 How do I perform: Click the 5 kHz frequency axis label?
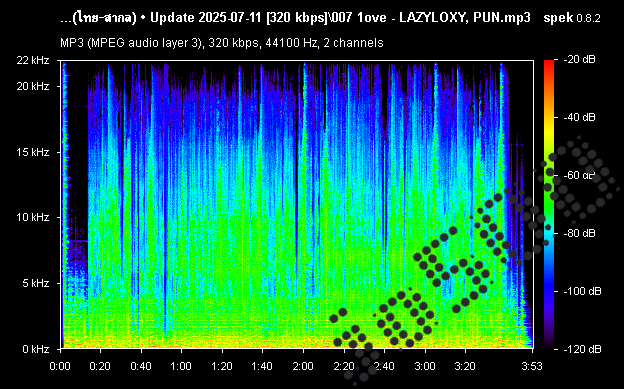36,283
